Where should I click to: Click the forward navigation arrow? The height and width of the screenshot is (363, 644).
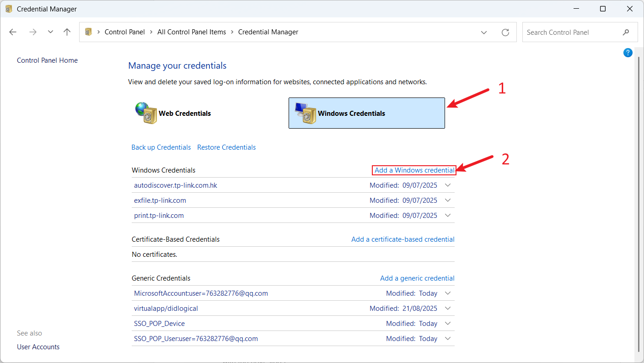click(x=32, y=32)
